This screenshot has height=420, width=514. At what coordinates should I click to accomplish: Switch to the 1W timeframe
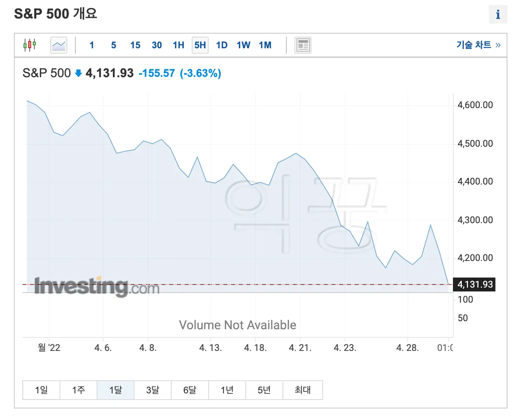(x=243, y=45)
